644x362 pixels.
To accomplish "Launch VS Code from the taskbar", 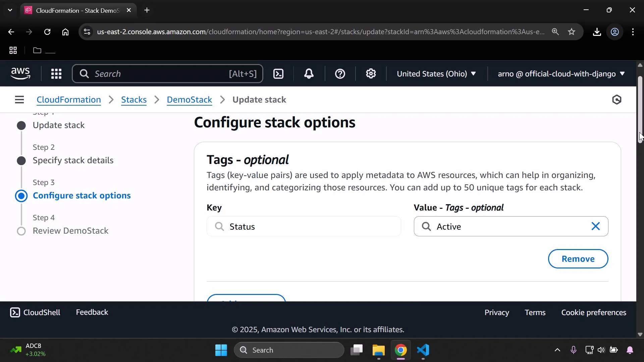I will pyautogui.click(x=423, y=351).
